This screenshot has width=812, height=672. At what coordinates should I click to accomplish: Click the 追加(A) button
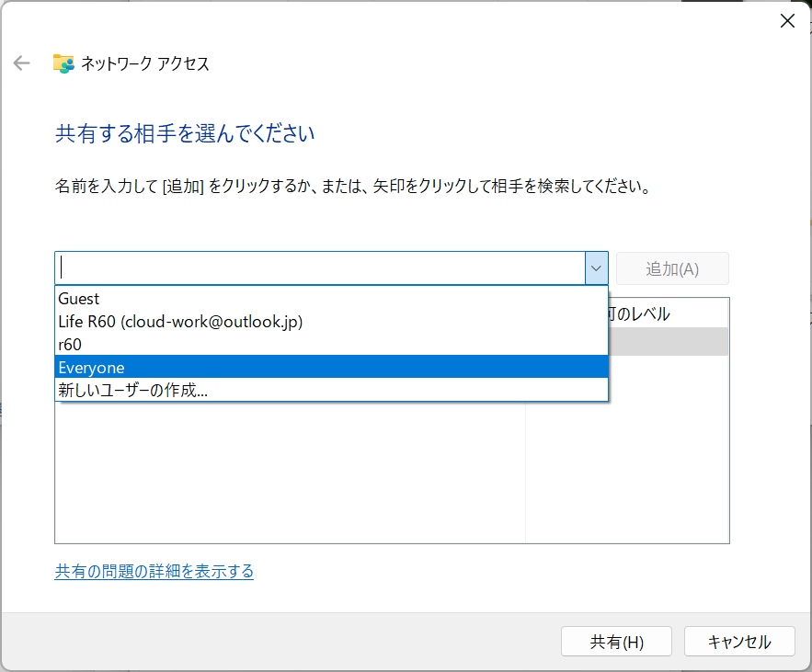point(672,268)
